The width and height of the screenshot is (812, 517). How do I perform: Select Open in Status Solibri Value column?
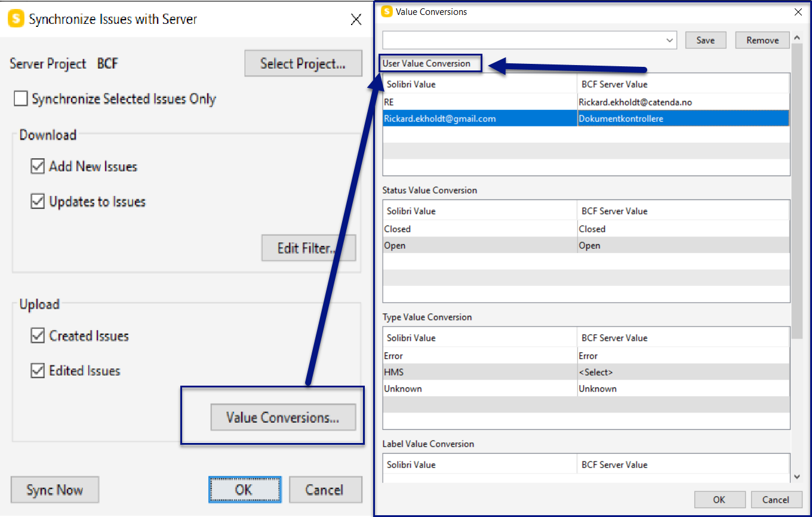coord(480,245)
